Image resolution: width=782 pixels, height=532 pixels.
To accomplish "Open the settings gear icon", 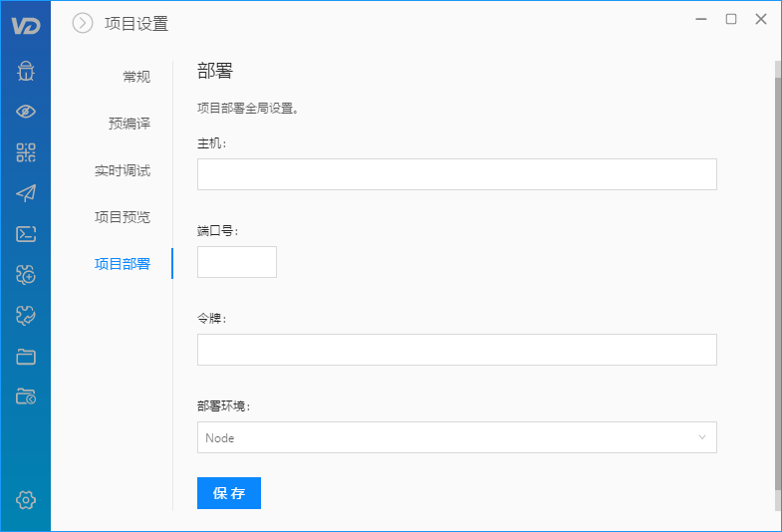I will pos(26,499).
